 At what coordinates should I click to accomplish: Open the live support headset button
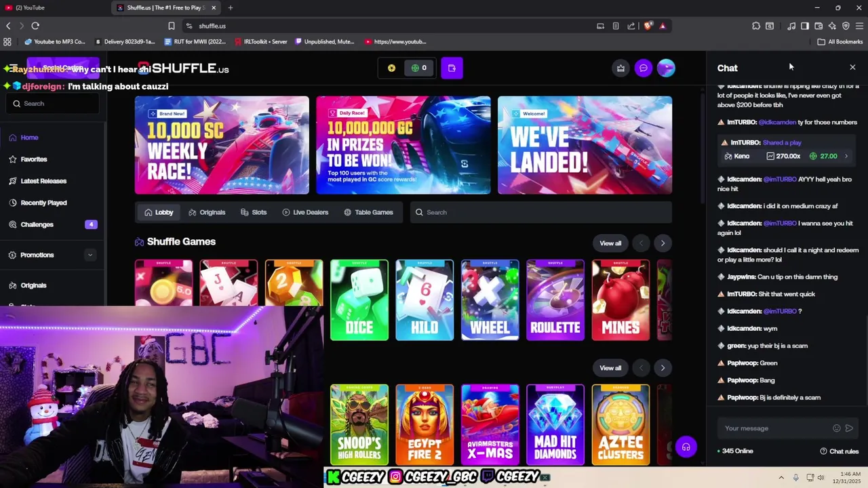click(686, 447)
